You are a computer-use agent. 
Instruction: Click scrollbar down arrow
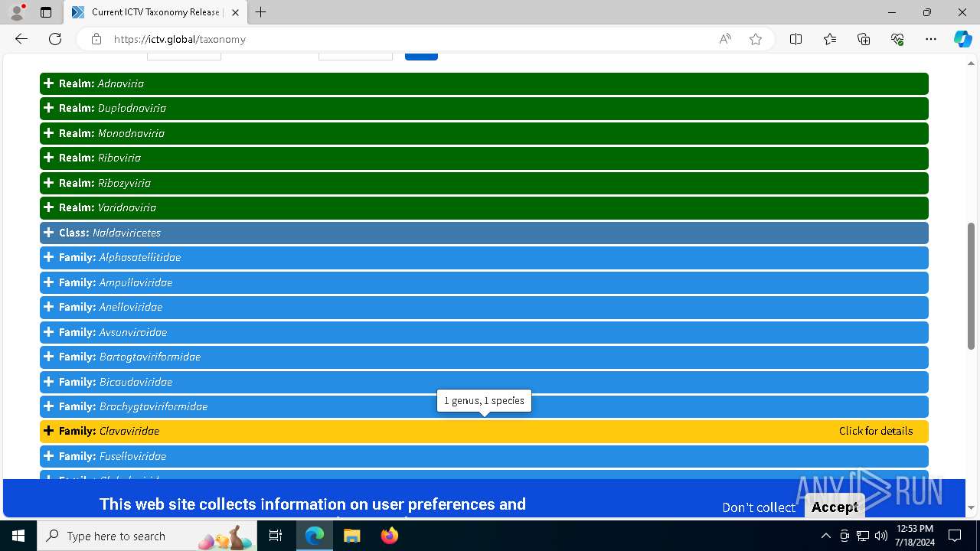coord(972,508)
